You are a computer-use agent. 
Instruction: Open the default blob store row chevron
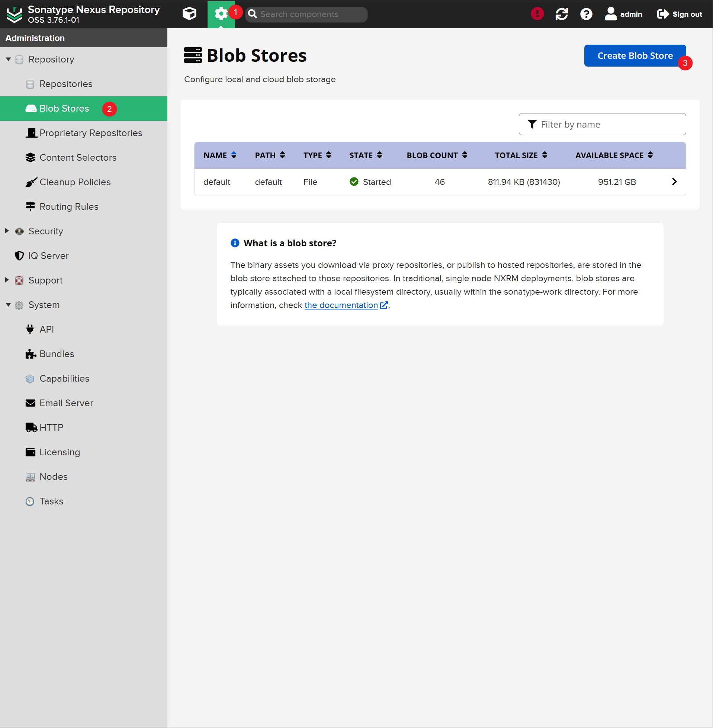(674, 182)
